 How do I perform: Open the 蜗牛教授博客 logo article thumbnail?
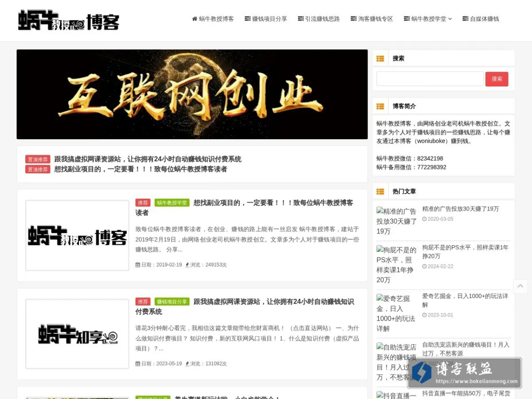pos(77,235)
